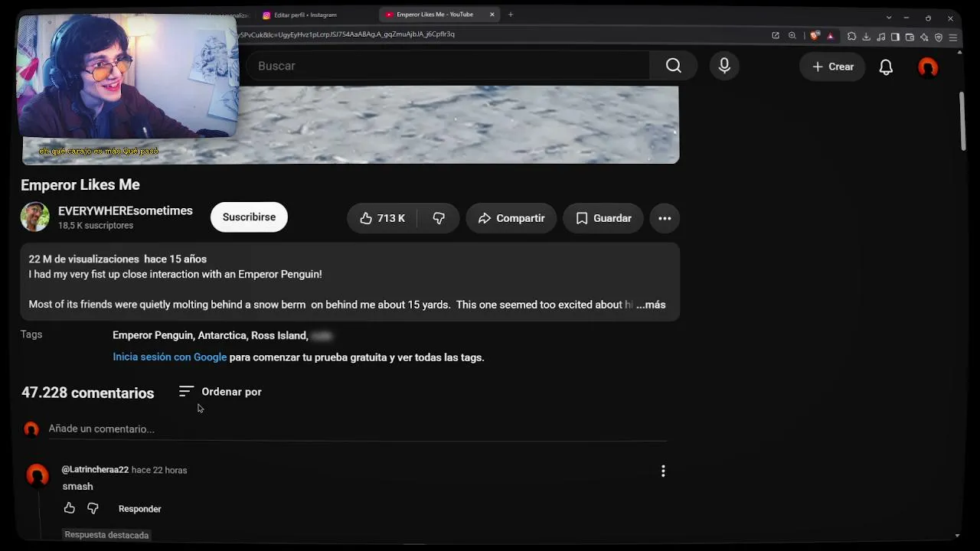Click the media control music note icon
980x551 pixels.
click(880, 37)
